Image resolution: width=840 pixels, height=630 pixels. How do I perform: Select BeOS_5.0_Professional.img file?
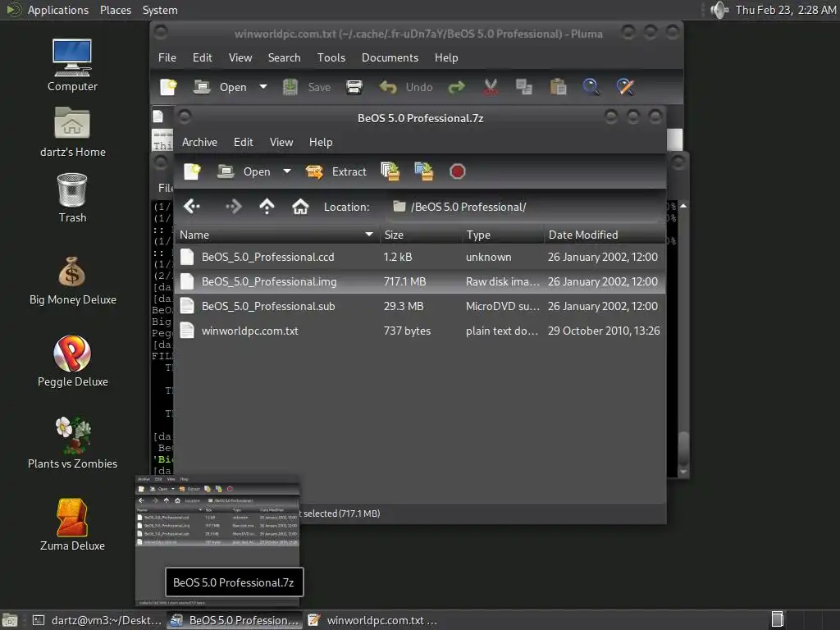pos(420,282)
